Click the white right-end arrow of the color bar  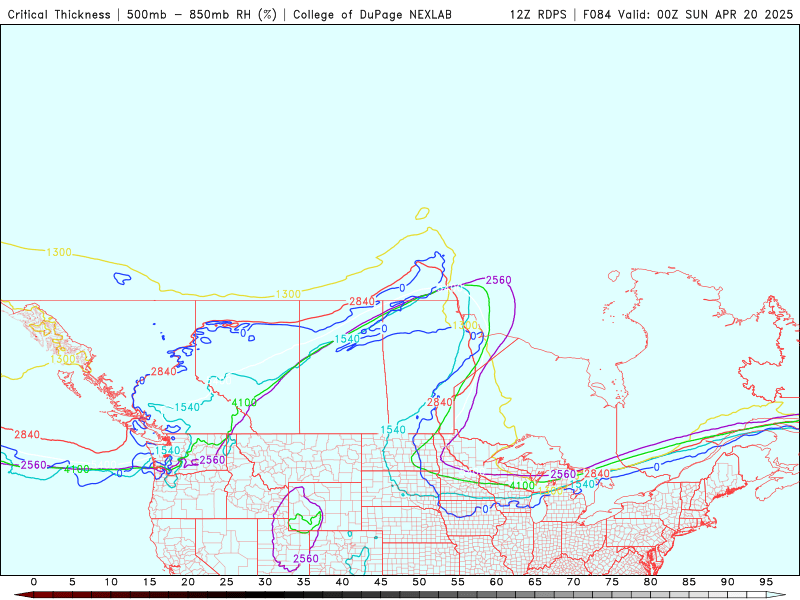(x=776, y=595)
